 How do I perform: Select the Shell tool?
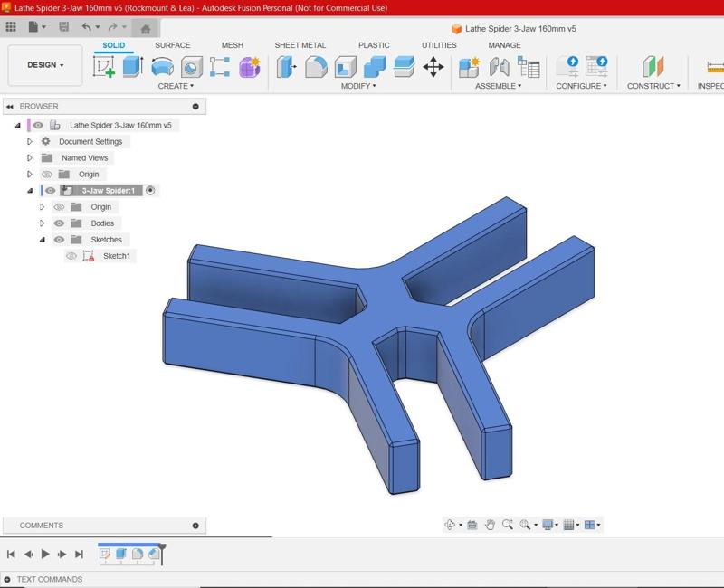(x=346, y=67)
